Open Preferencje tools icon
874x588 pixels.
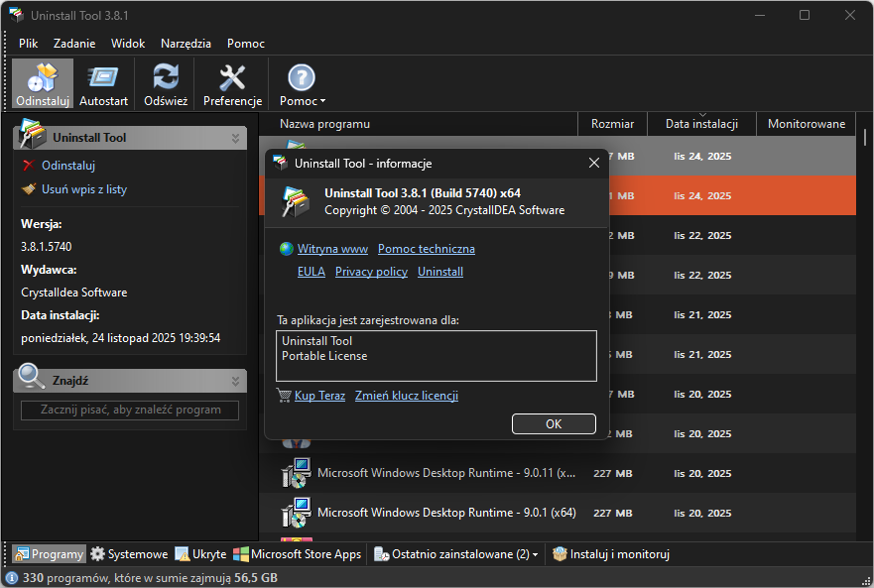click(x=232, y=84)
